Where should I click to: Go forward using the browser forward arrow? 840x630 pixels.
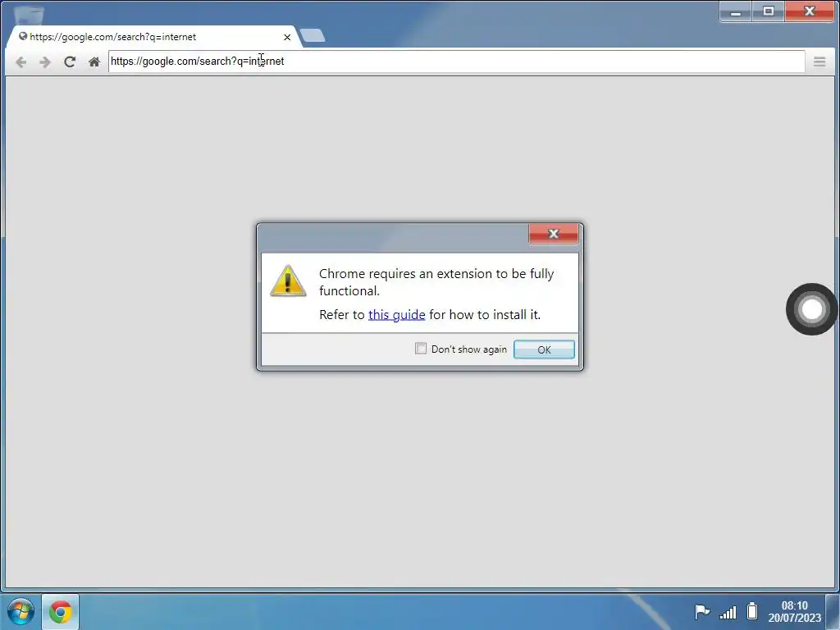point(45,62)
